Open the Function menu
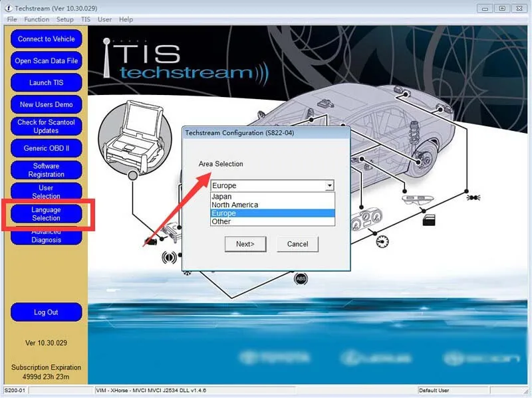 [x=37, y=19]
